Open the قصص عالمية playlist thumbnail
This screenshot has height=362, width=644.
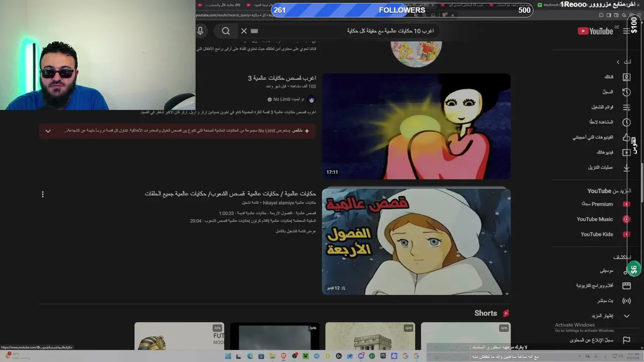pos(416,241)
